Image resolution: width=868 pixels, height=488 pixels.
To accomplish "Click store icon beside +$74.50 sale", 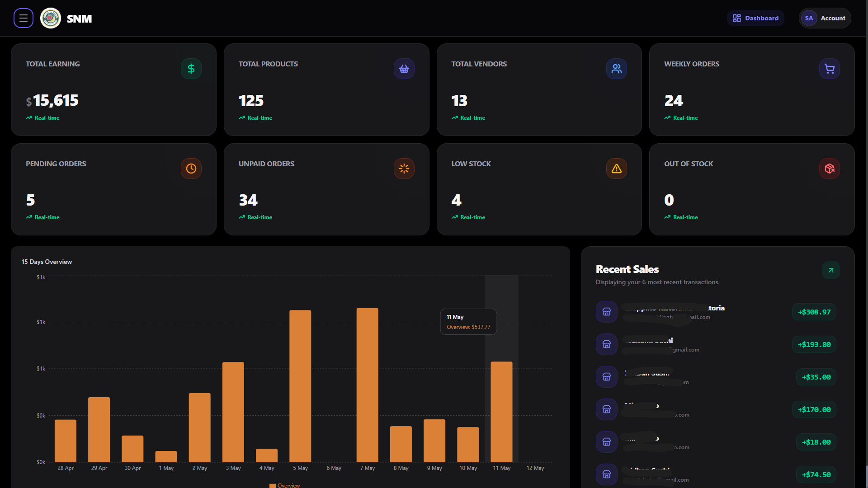I will click(607, 474).
